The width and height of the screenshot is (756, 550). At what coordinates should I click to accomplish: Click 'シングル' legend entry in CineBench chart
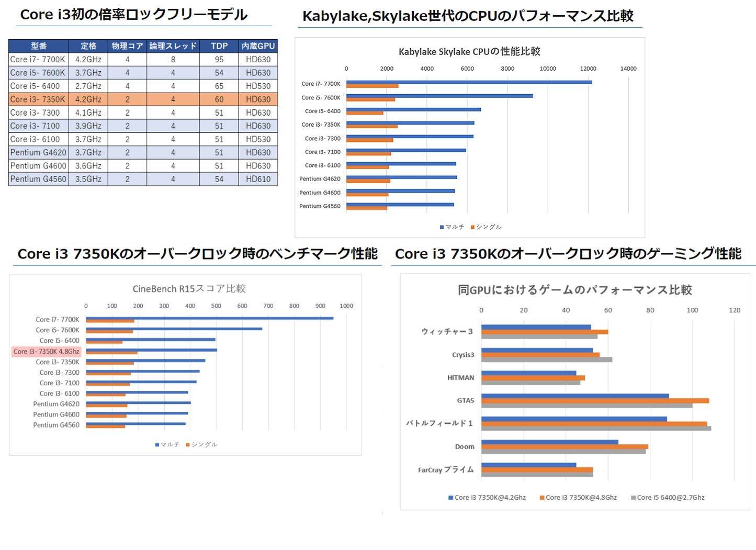tap(201, 444)
